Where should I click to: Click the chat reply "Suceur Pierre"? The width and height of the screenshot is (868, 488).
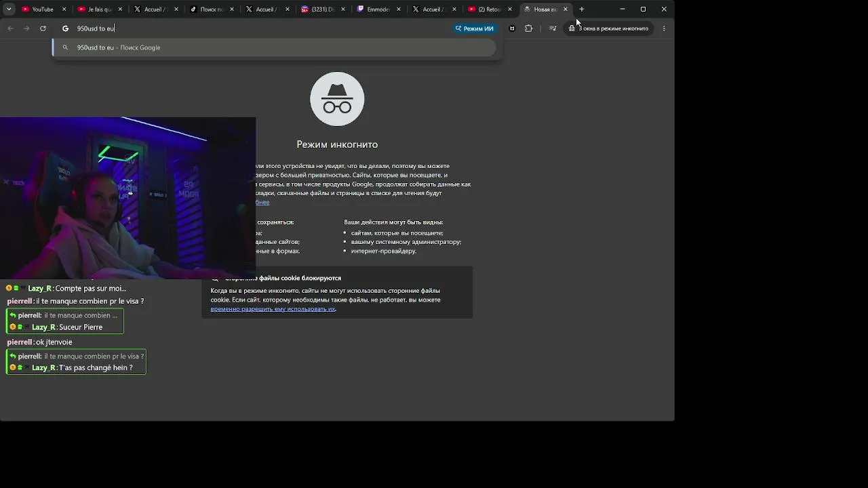pyautogui.click(x=81, y=327)
